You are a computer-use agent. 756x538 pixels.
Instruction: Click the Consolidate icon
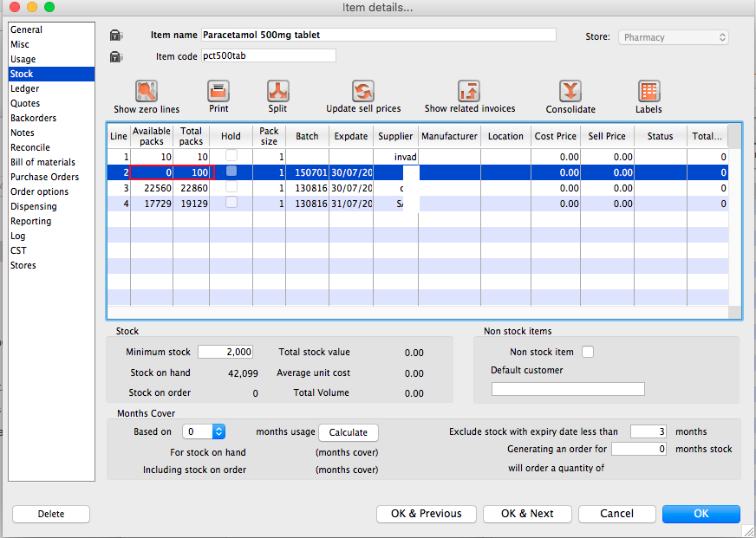pos(570,91)
